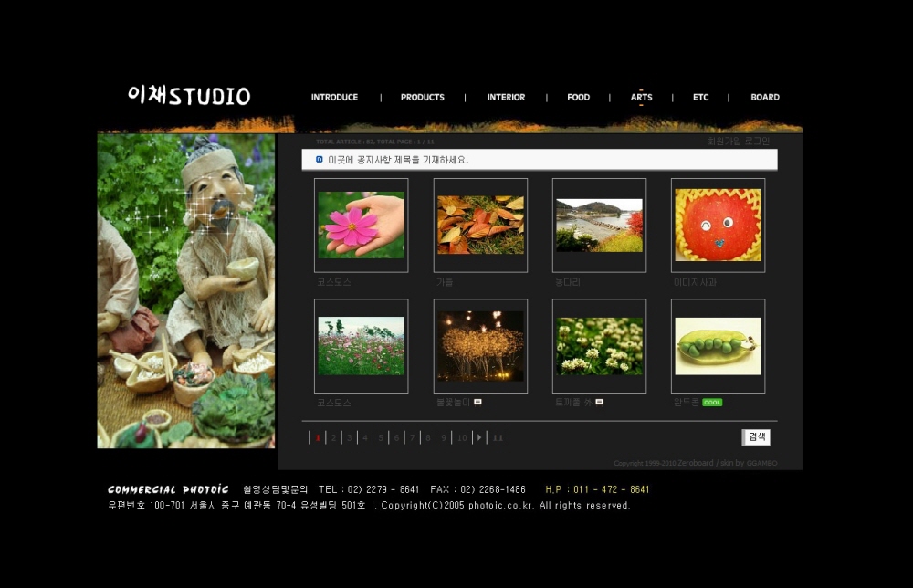Click the next-page arrow in pagination

(x=479, y=437)
